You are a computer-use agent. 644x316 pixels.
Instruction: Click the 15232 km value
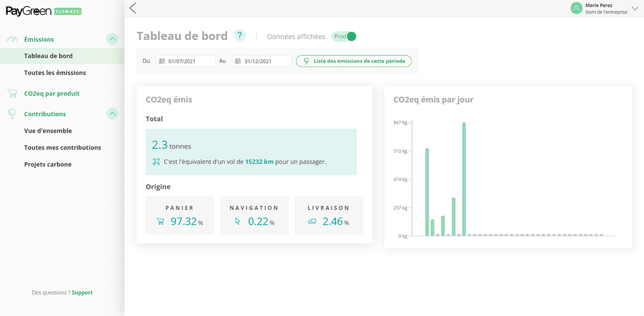(x=259, y=161)
